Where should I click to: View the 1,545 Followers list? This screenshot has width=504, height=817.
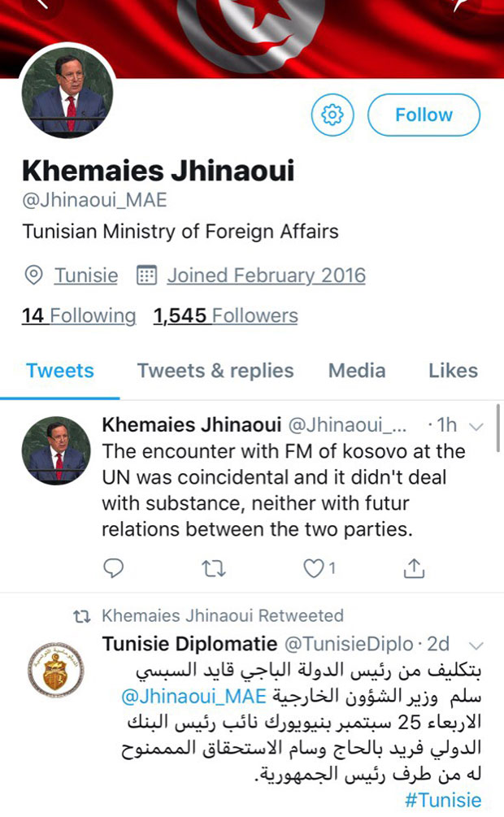pos(226,315)
